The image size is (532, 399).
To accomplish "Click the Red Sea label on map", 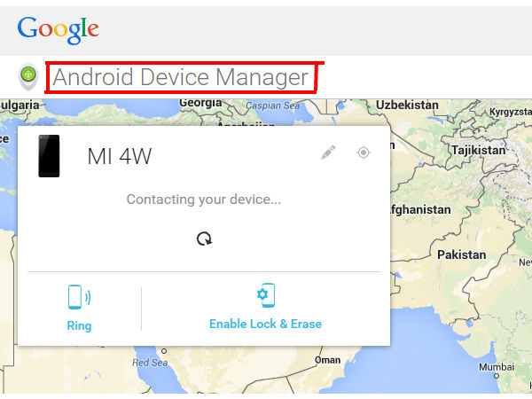I will pos(150,363).
